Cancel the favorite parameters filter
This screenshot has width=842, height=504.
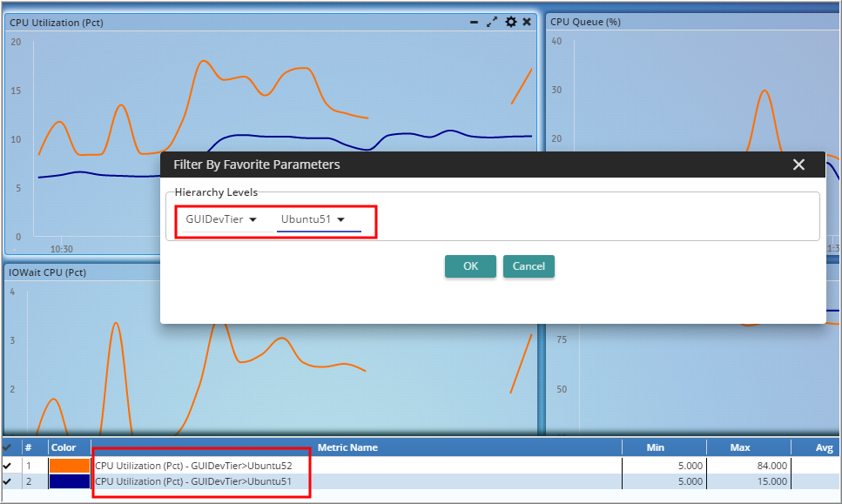click(529, 266)
